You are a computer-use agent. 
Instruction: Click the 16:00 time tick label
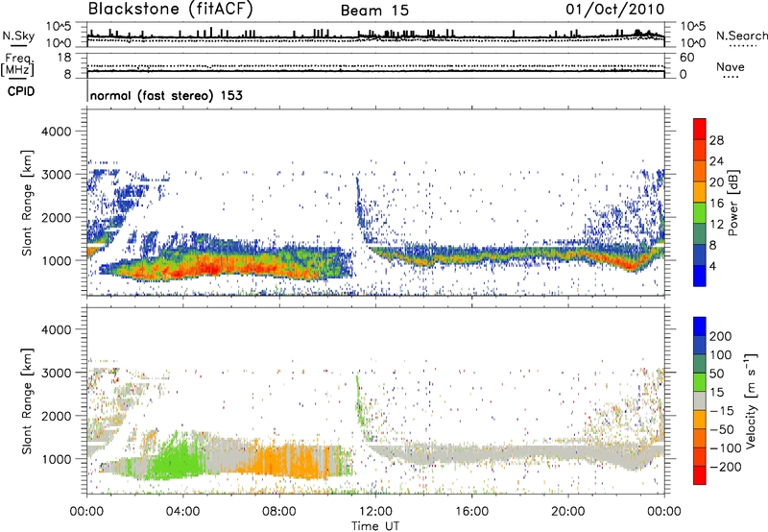tap(471, 512)
